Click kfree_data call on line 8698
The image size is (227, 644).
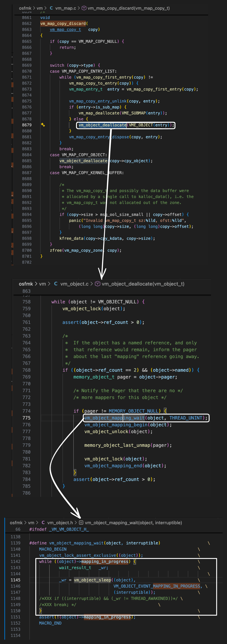[71, 238]
